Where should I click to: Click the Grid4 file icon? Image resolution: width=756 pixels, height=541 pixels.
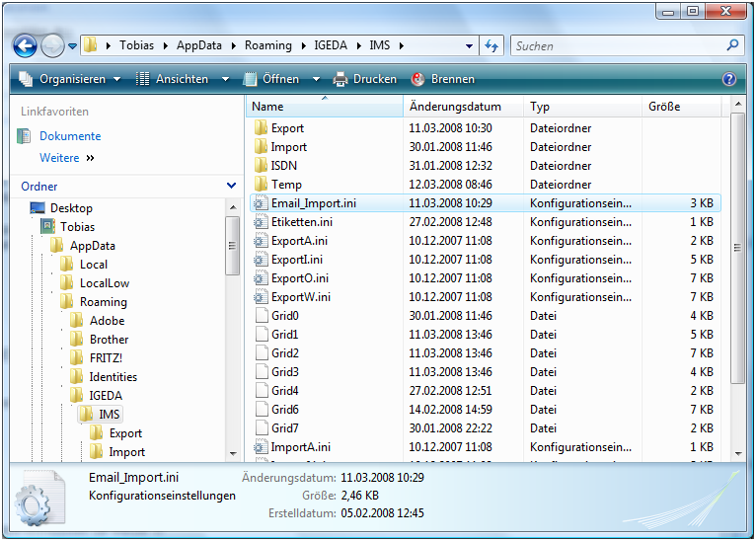point(262,391)
